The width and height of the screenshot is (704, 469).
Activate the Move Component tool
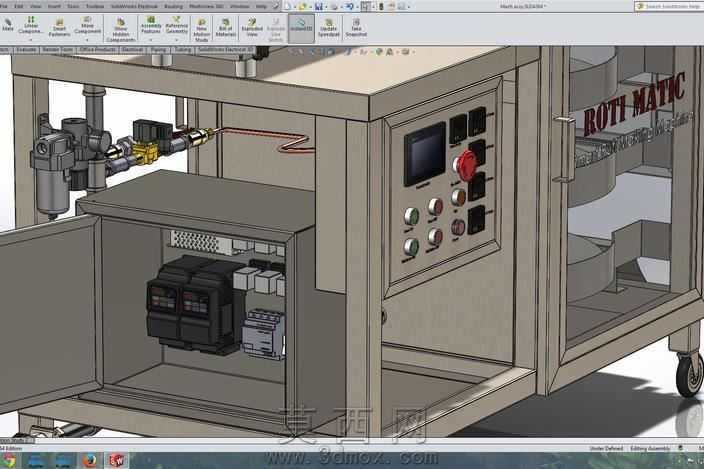point(88,26)
